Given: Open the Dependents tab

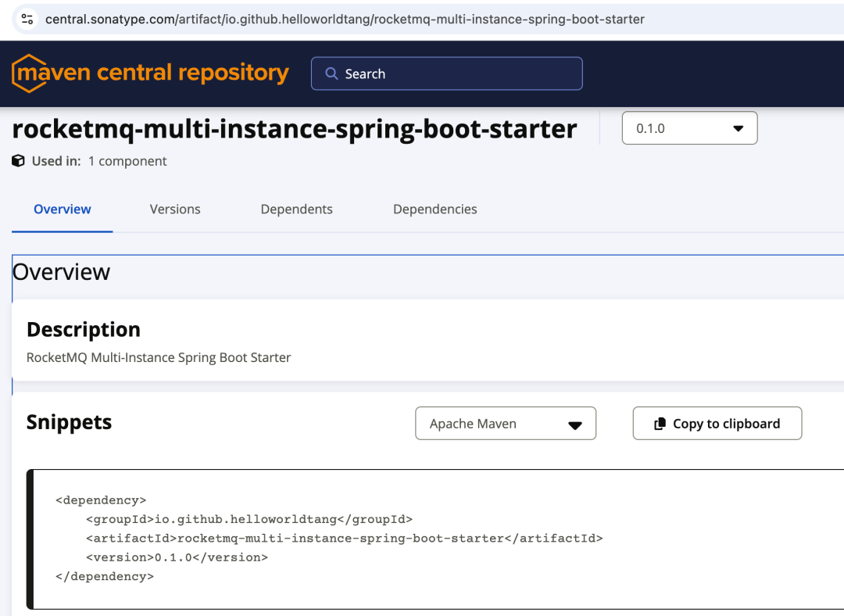Looking at the screenshot, I should coord(297,210).
